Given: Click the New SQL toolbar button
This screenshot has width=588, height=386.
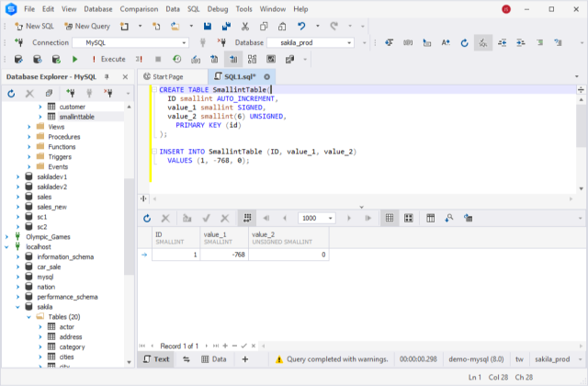Looking at the screenshot, I should click(x=33, y=27).
